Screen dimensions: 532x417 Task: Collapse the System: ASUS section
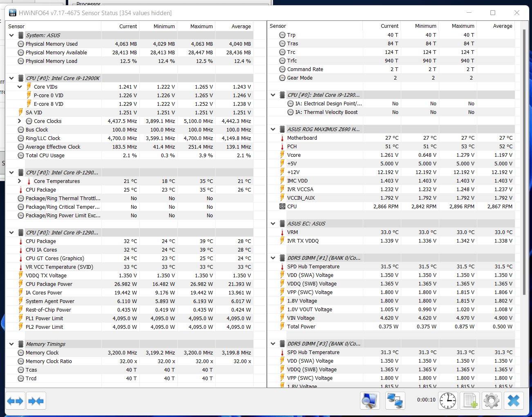coord(11,35)
